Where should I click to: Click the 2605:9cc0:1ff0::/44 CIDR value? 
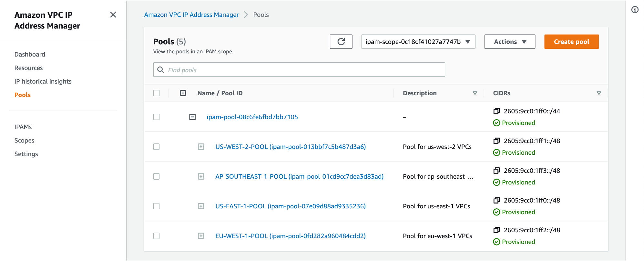click(532, 111)
